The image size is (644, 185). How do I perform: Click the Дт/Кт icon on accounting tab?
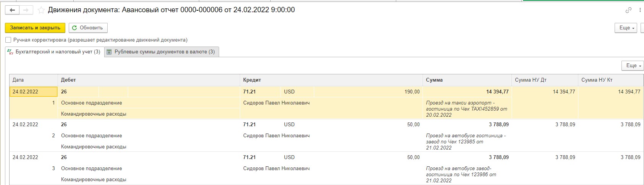point(10,52)
